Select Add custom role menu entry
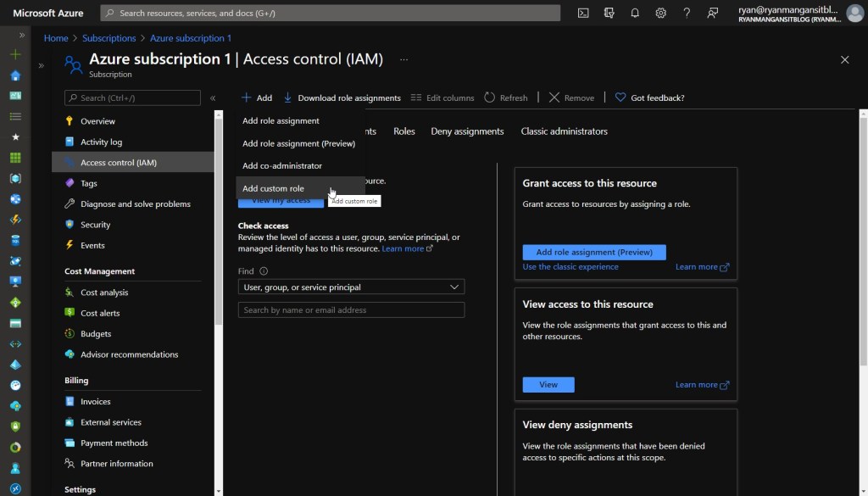 click(300, 188)
